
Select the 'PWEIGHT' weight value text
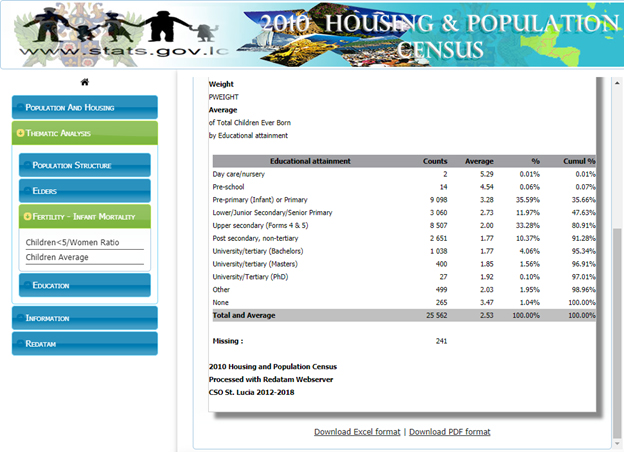224,97
